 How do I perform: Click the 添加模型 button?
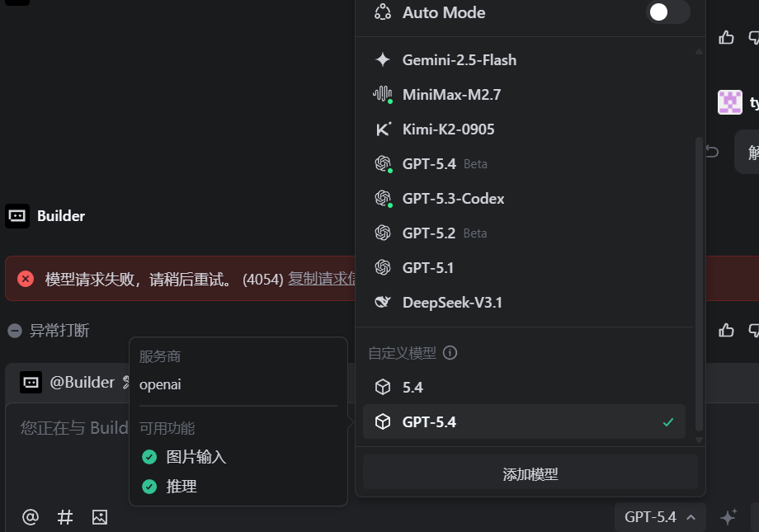point(530,474)
